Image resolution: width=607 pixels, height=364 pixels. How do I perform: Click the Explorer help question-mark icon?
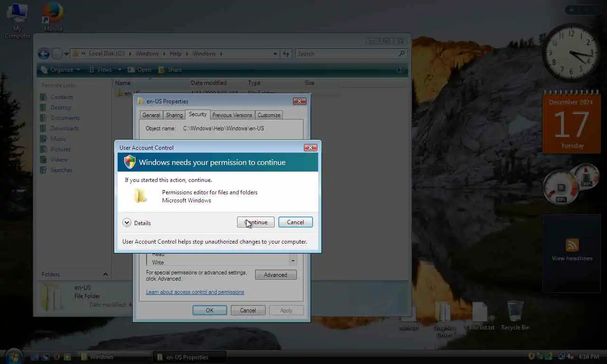tap(400, 70)
